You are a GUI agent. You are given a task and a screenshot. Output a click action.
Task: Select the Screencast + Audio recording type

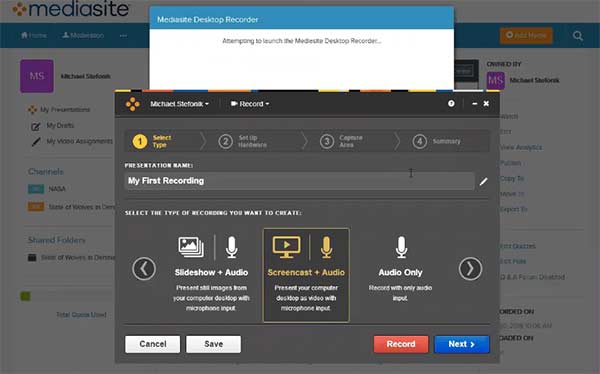pyautogui.click(x=306, y=275)
